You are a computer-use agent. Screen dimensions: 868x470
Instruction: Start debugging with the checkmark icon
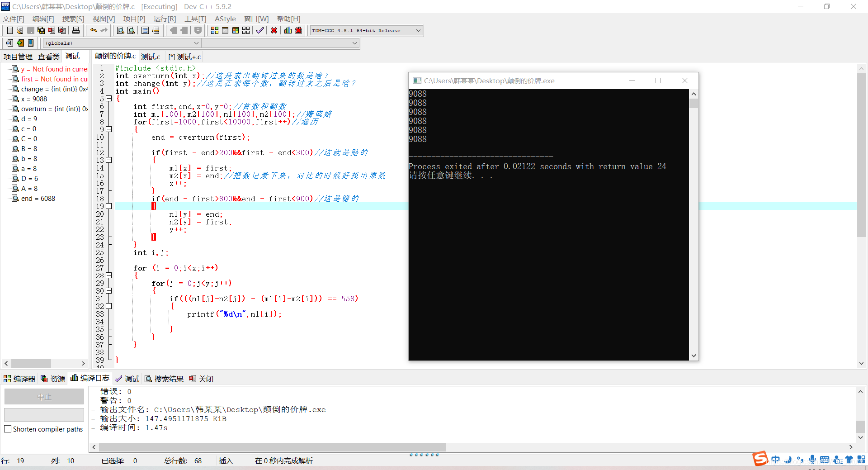pos(260,30)
